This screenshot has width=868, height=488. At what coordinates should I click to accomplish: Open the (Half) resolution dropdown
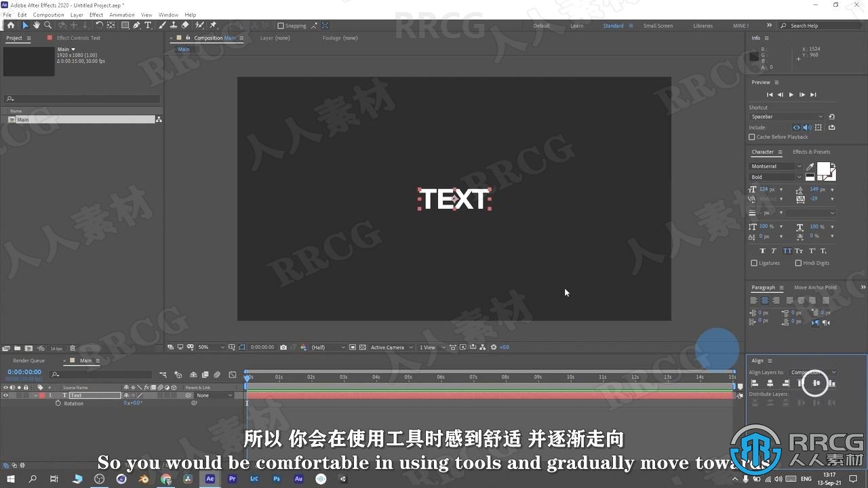coord(328,347)
